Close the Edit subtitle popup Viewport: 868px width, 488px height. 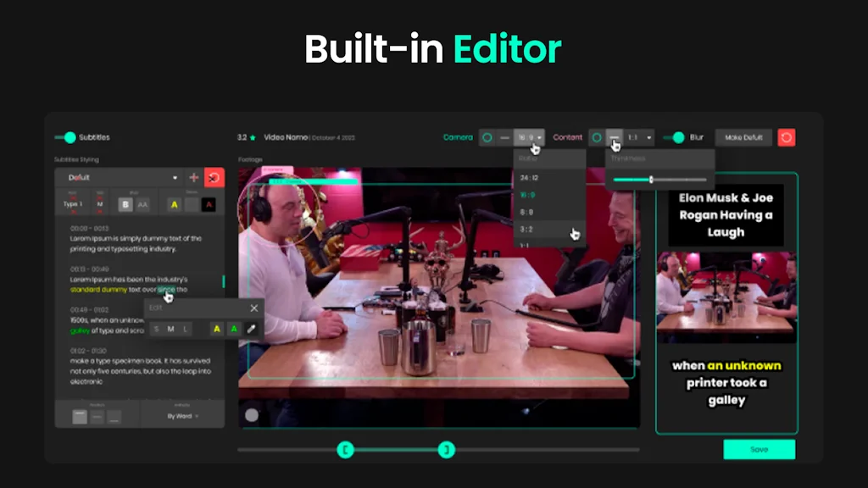pyautogui.click(x=253, y=308)
